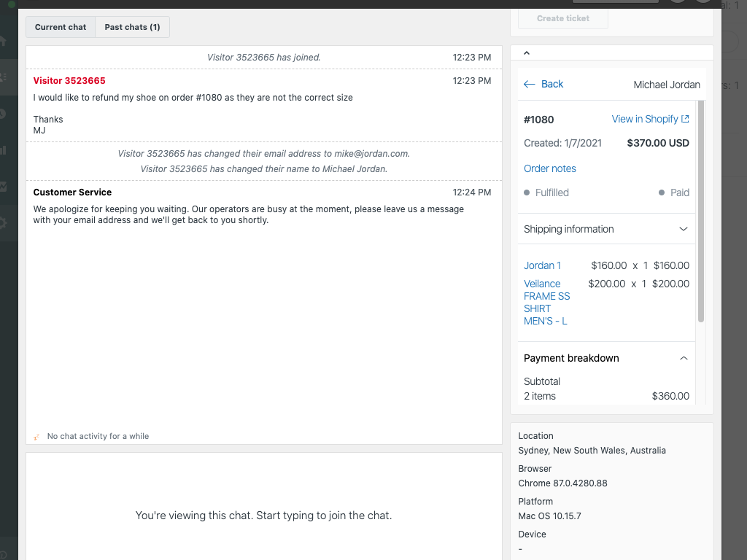The width and height of the screenshot is (747, 560).
Task: Collapse the Shopify panel with top chevron
Action: tap(527, 53)
